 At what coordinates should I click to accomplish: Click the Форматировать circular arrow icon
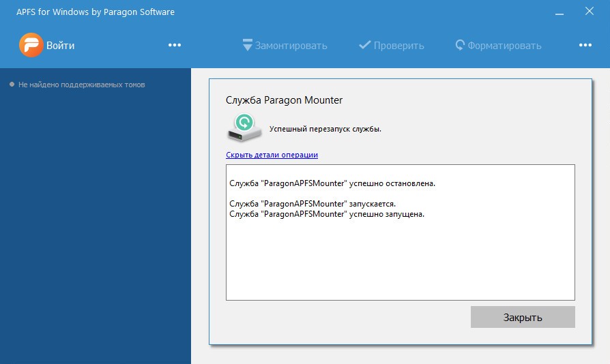[x=460, y=46]
